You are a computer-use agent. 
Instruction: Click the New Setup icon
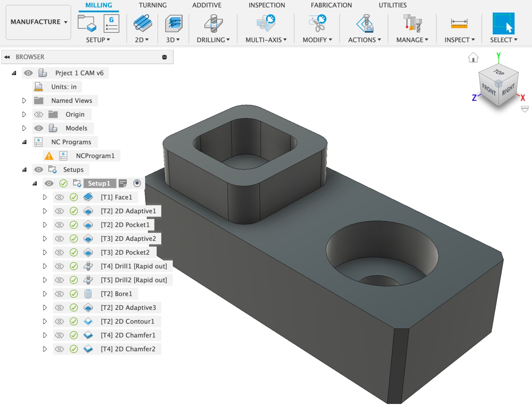pos(87,23)
